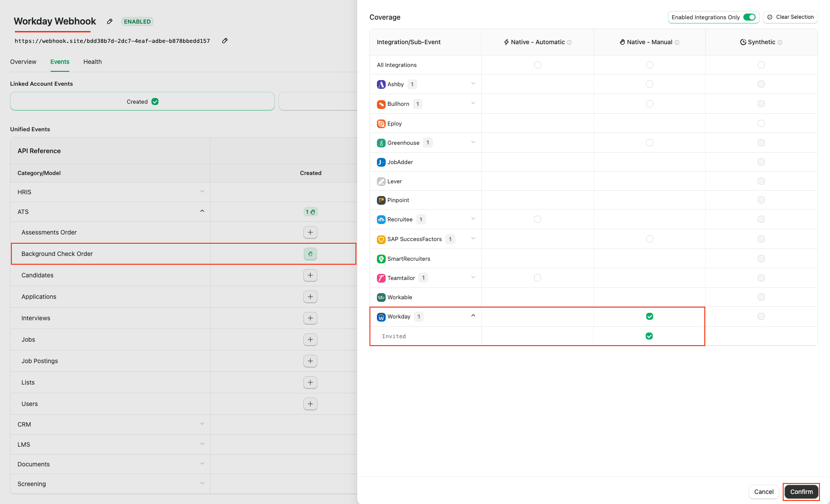Switch to the Events tab
830x504 pixels.
click(60, 62)
